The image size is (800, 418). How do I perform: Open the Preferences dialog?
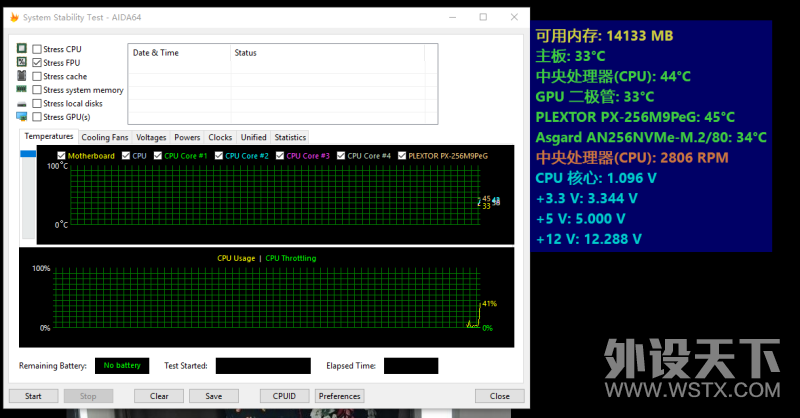tap(339, 396)
